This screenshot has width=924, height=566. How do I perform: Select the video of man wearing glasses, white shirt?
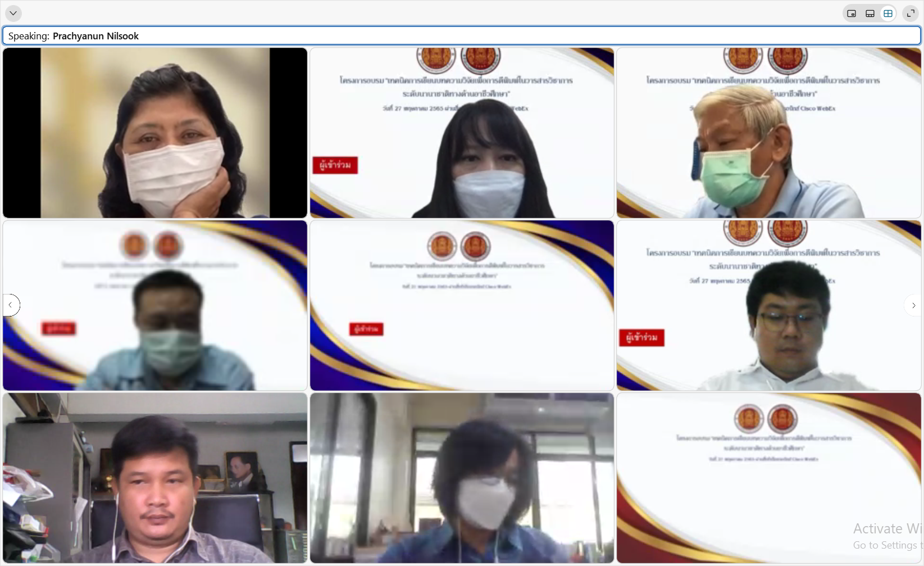(x=769, y=305)
